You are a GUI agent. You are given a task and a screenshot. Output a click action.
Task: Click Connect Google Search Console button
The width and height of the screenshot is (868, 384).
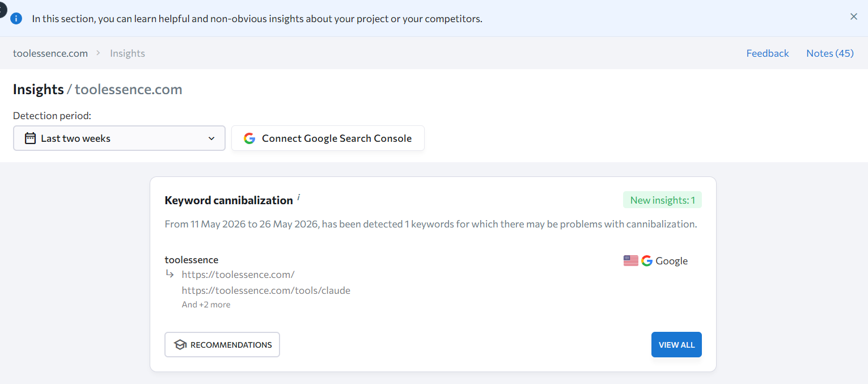tap(328, 138)
